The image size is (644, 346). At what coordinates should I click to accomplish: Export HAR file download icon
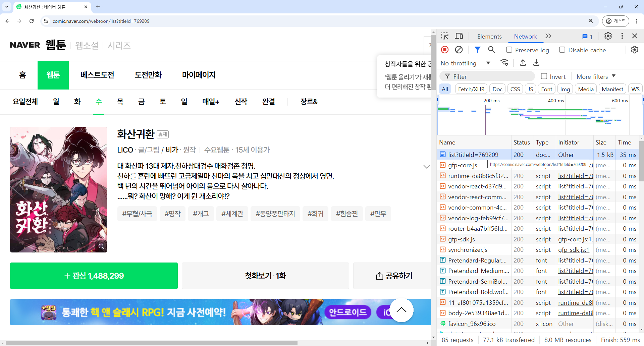pos(536,63)
